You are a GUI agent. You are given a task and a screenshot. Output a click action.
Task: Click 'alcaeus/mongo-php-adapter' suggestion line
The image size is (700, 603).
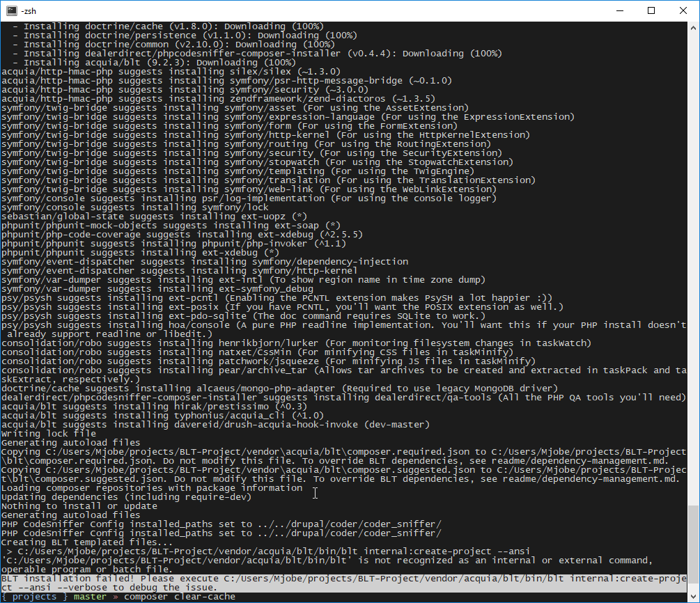point(279,389)
